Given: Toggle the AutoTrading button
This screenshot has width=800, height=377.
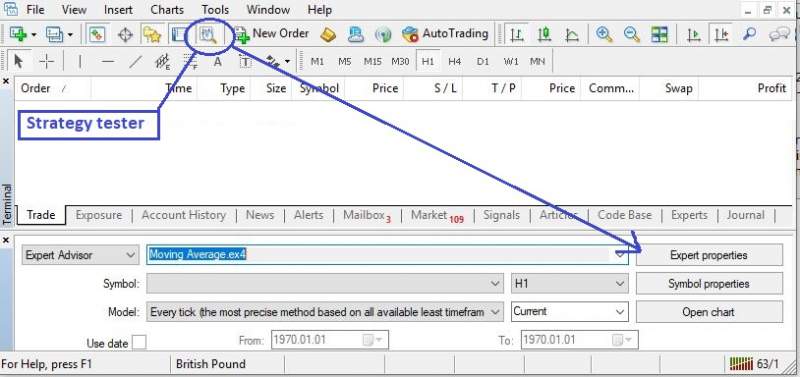Looking at the screenshot, I should point(445,34).
